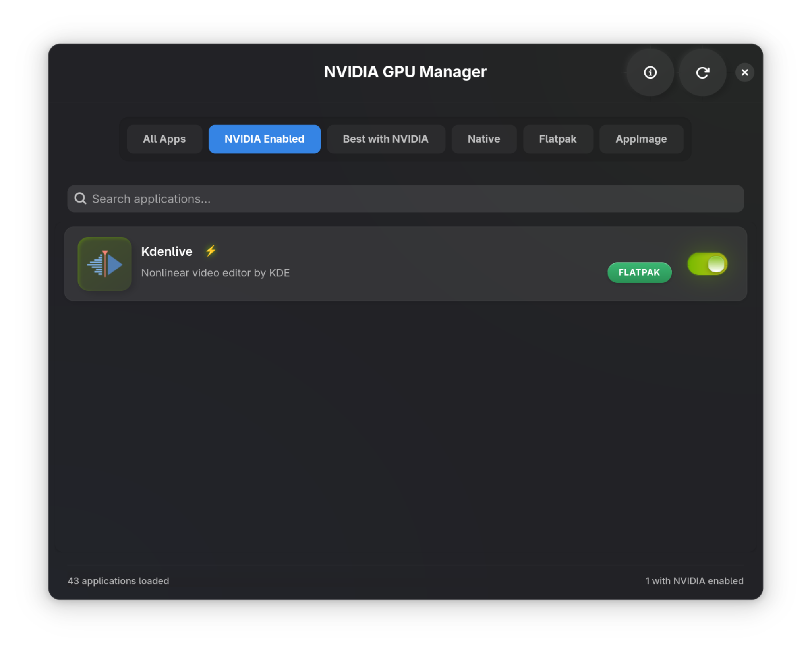Click the search magnifier icon

coord(81,198)
